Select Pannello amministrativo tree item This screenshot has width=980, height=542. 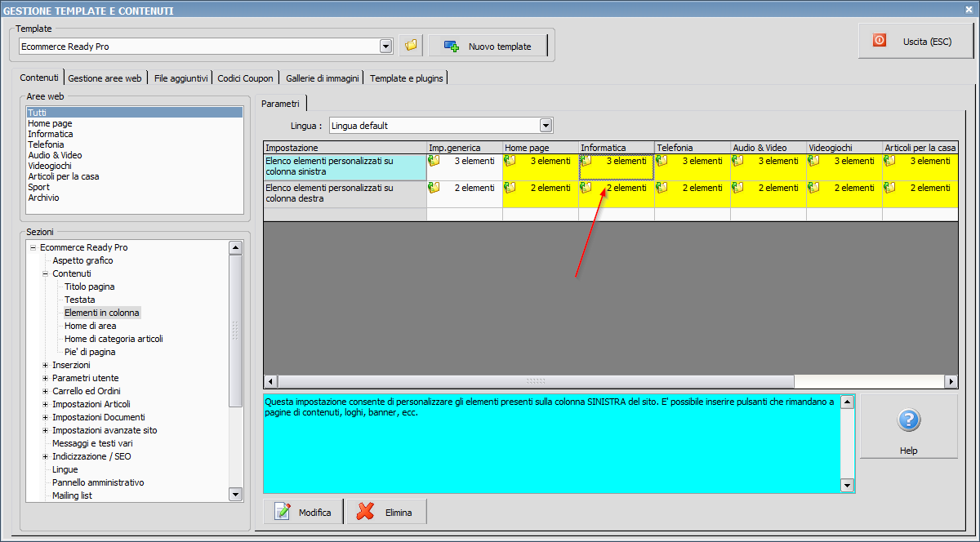(98, 482)
